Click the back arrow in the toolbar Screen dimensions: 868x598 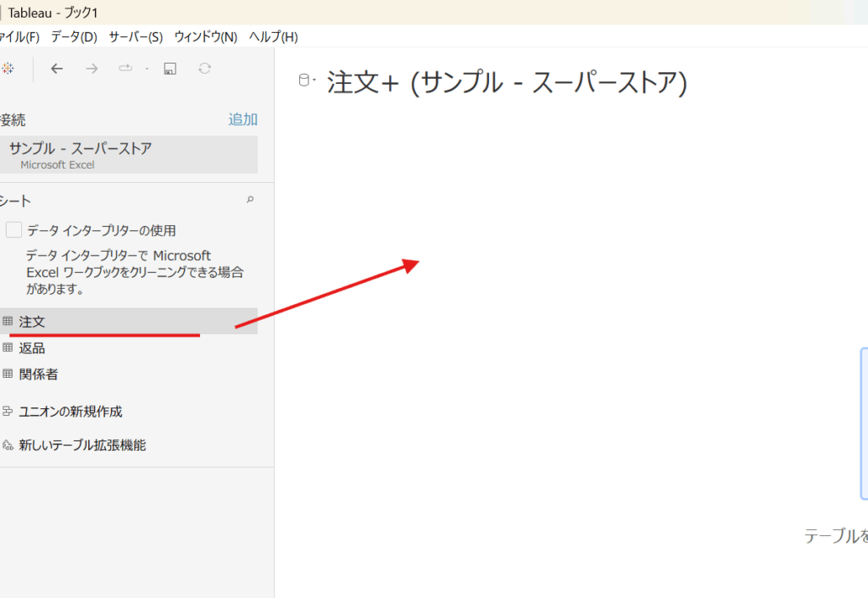click(57, 69)
